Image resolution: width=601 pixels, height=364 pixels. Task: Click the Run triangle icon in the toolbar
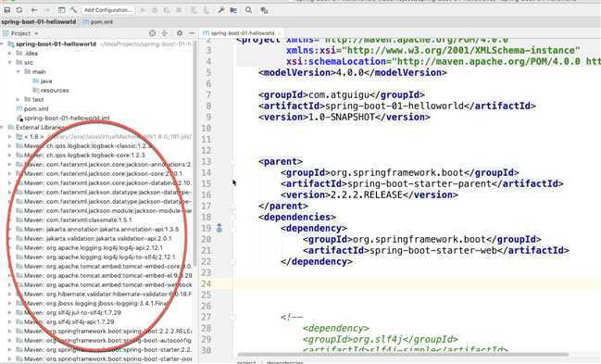[x=143, y=10]
